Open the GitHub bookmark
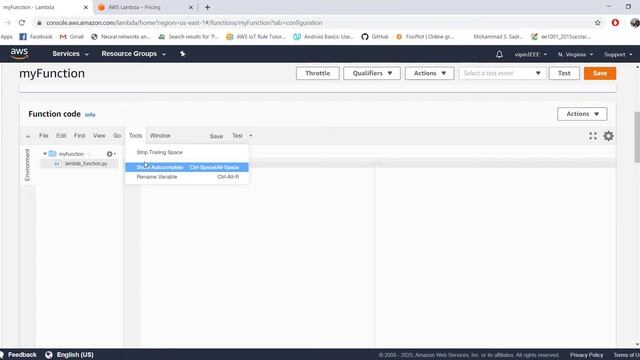640x360 pixels. click(375, 37)
